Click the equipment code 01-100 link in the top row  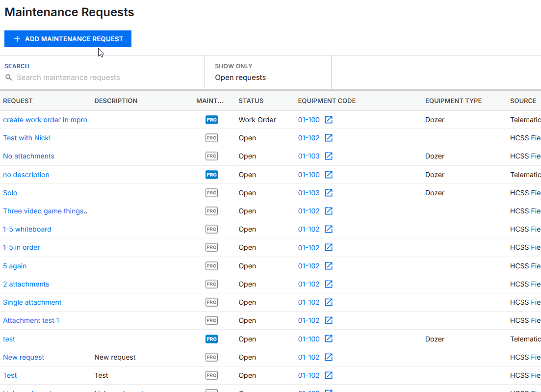tap(309, 119)
